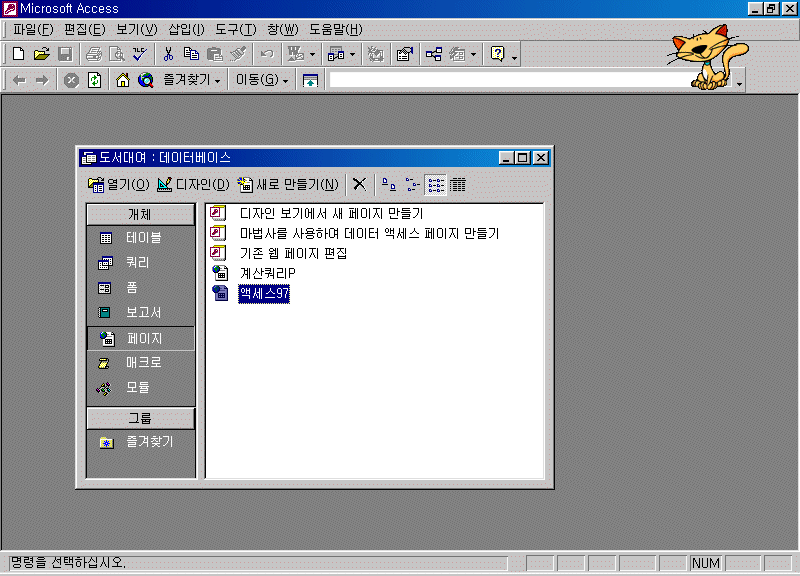
Task: Switch to Large Icons view
Action: [389, 184]
